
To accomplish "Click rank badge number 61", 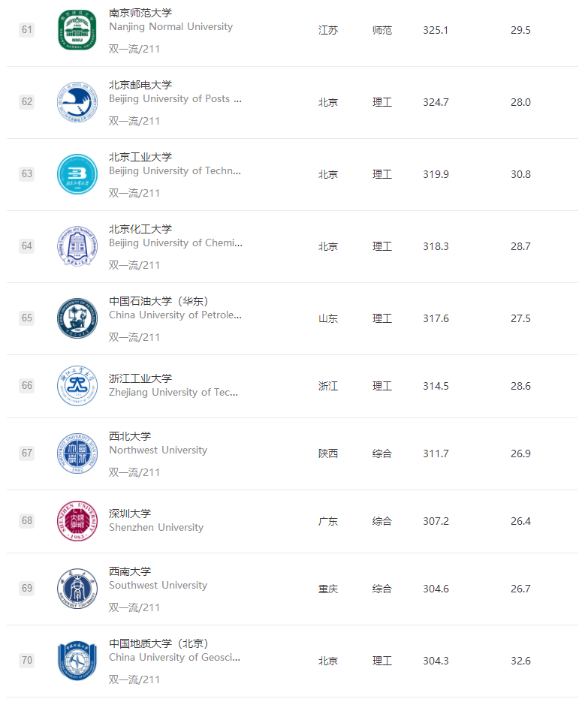I will (27, 30).
